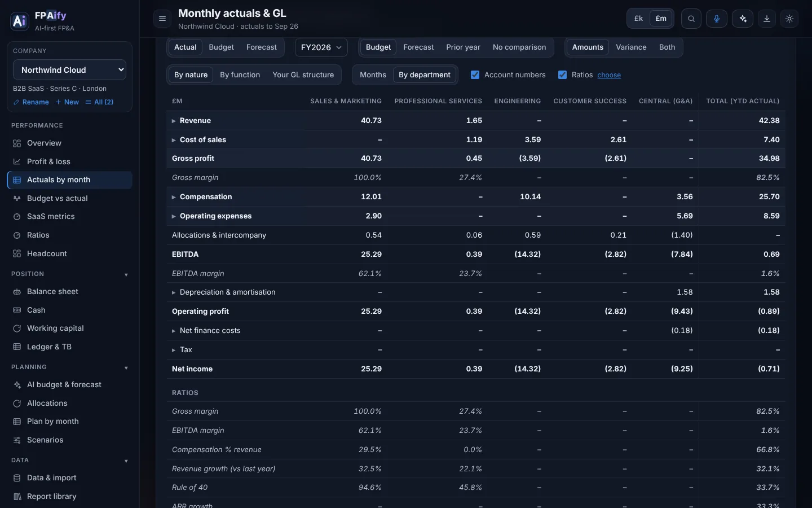
Task: Activate the microphone voice input
Action: coord(717,19)
